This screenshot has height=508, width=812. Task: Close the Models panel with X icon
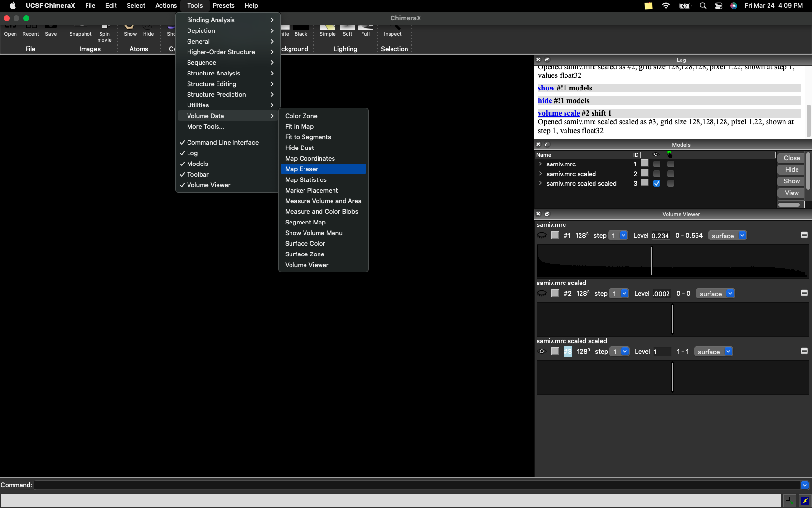[x=538, y=144]
